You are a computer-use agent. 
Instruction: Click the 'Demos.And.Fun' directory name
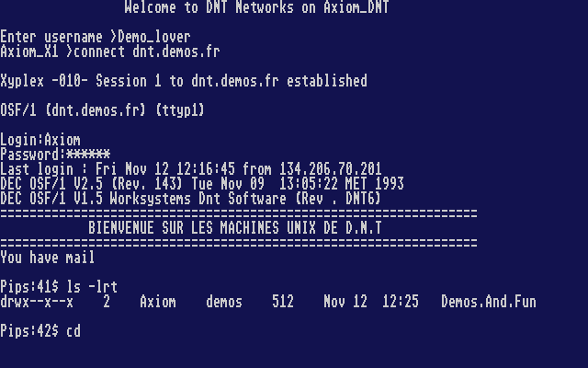(489, 302)
